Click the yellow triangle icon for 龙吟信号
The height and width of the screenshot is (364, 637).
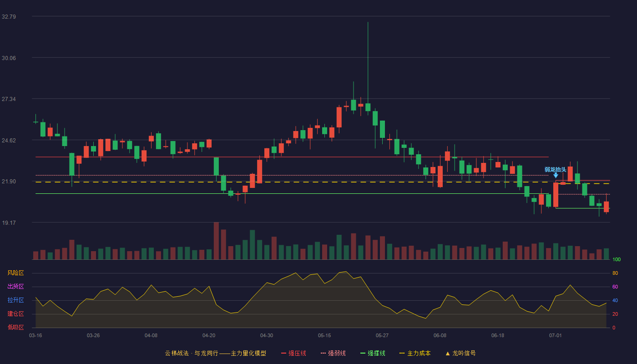click(x=448, y=353)
